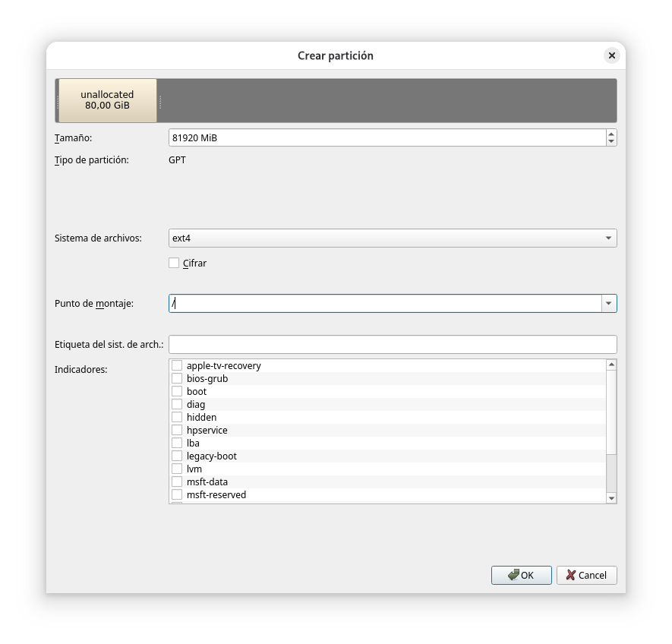Click the Indicadores label
The width and height of the screenshot is (672, 644).
tap(80, 369)
